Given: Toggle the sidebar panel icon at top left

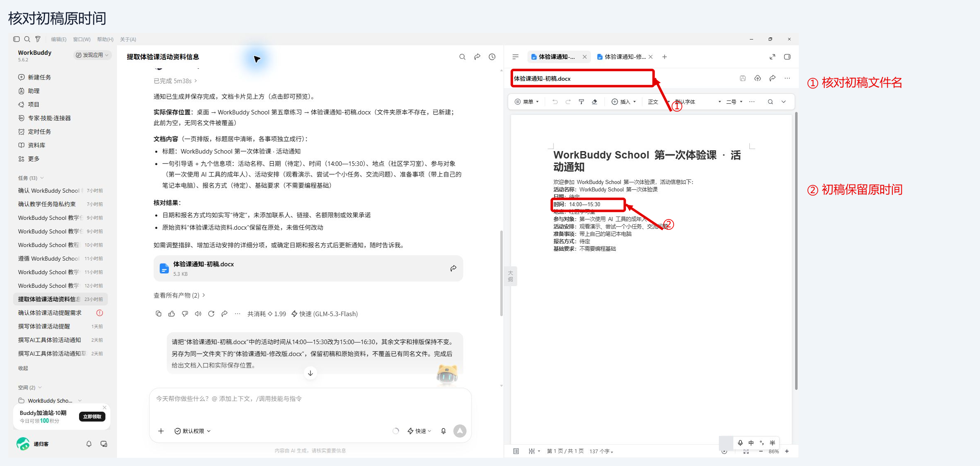Looking at the screenshot, I should click(16, 39).
